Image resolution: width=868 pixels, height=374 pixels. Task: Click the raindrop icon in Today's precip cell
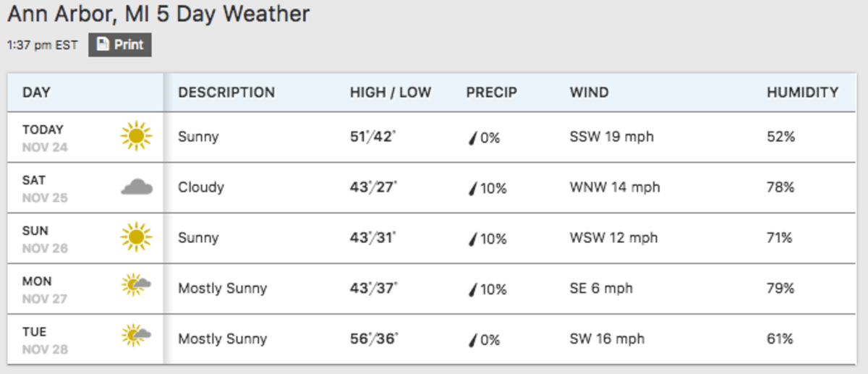click(x=472, y=137)
